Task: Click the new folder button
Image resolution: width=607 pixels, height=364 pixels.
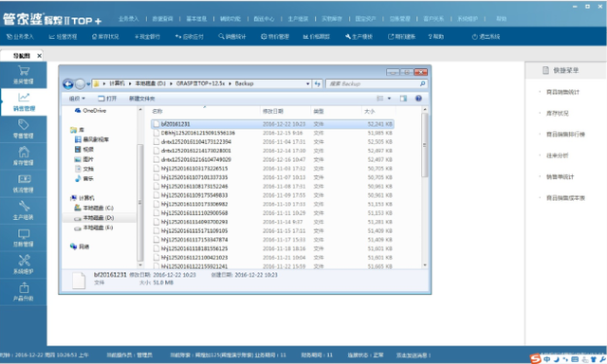Action: (x=141, y=99)
